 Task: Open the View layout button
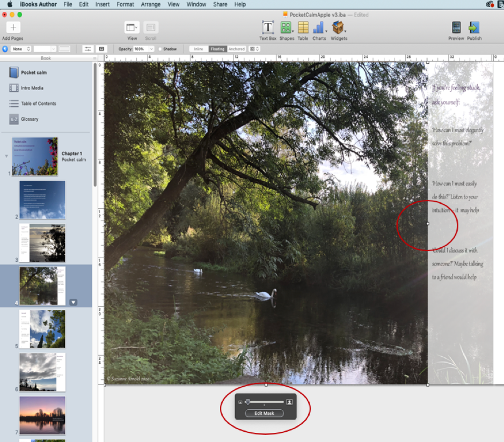132,28
